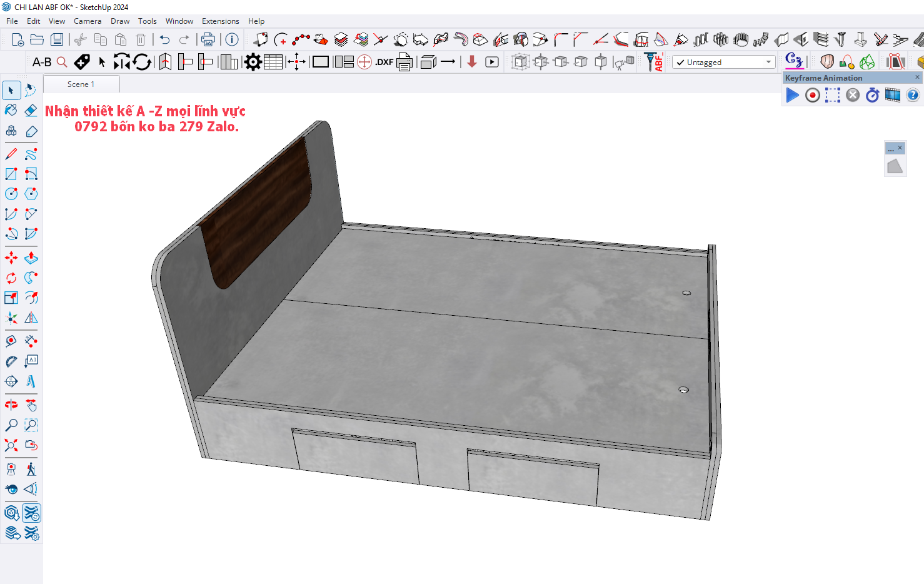This screenshot has width=924, height=584.
Task: Select the Paint Bucket tool
Action: coord(11,111)
